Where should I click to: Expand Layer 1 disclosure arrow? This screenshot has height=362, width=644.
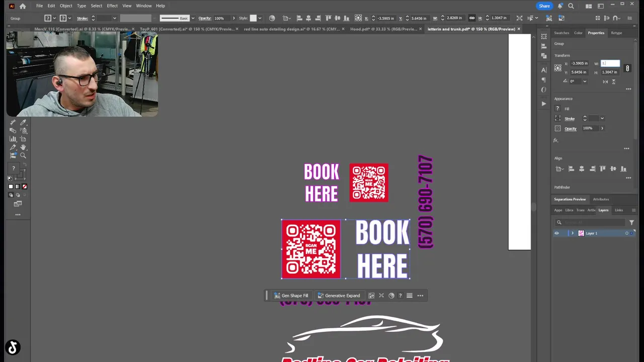point(572,233)
